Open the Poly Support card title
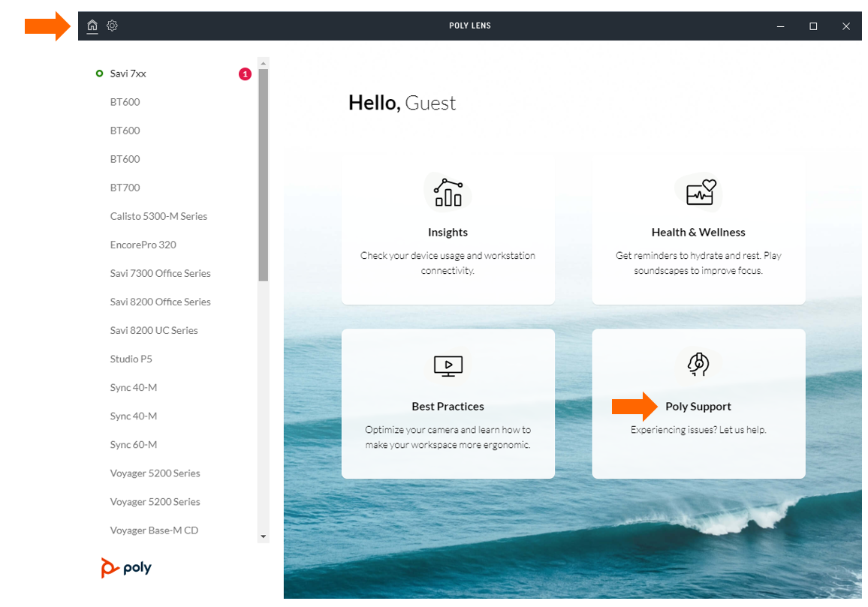This screenshot has width=868, height=607. [698, 407]
